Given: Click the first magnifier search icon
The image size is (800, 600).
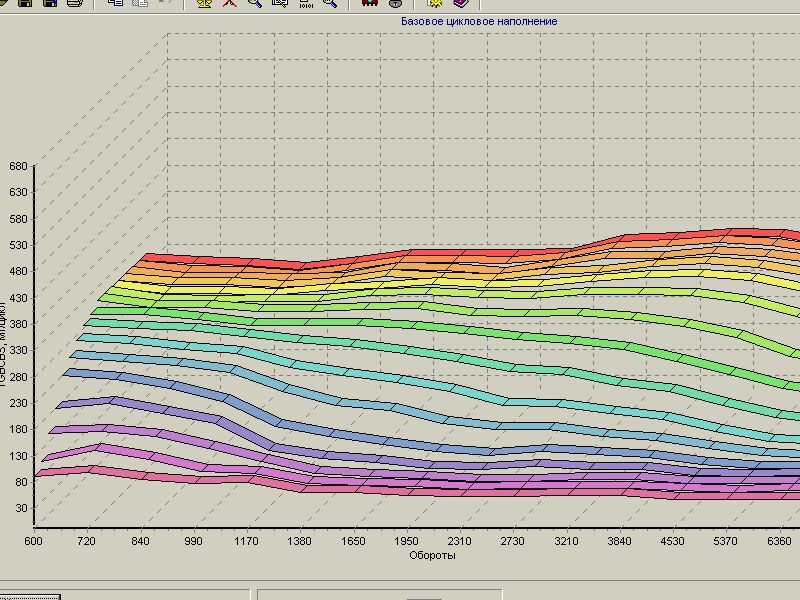Looking at the screenshot, I should point(255,3).
